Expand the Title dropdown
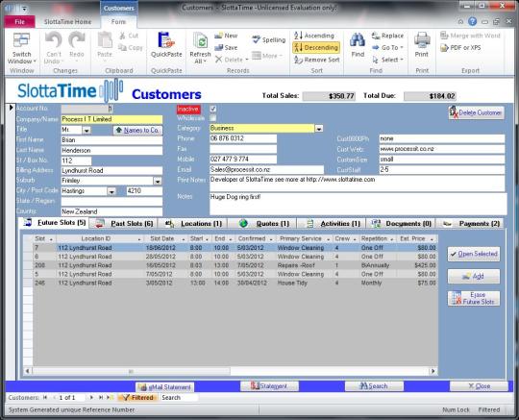Viewport: 519px width, 420px height. pyautogui.click(x=86, y=131)
